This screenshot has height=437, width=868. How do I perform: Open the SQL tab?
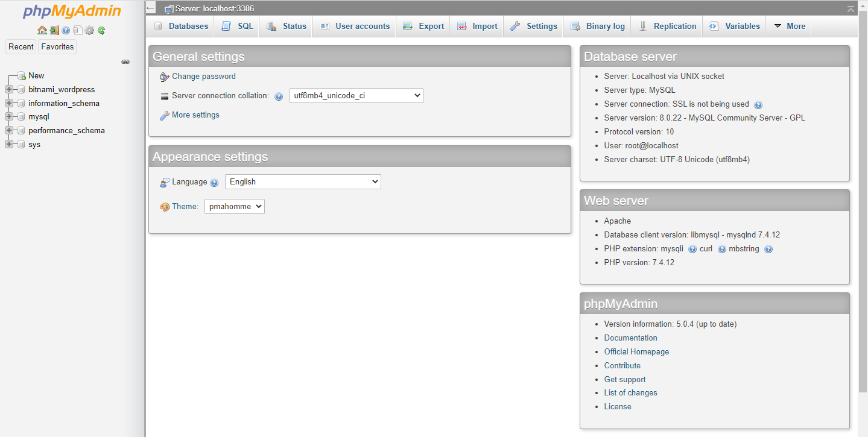(x=238, y=27)
